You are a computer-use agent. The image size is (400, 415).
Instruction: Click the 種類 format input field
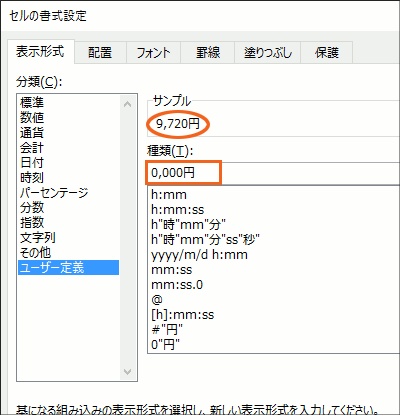click(x=273, y=173)
